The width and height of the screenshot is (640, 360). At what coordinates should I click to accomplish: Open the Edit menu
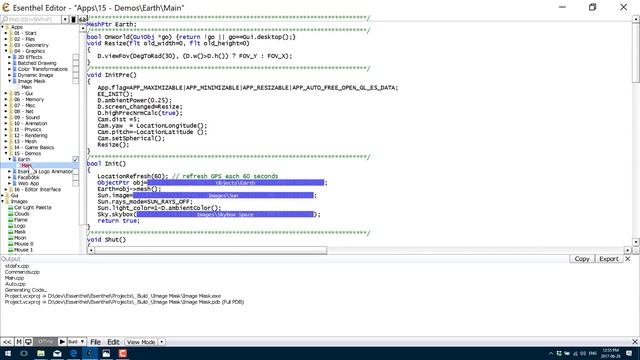113,342
